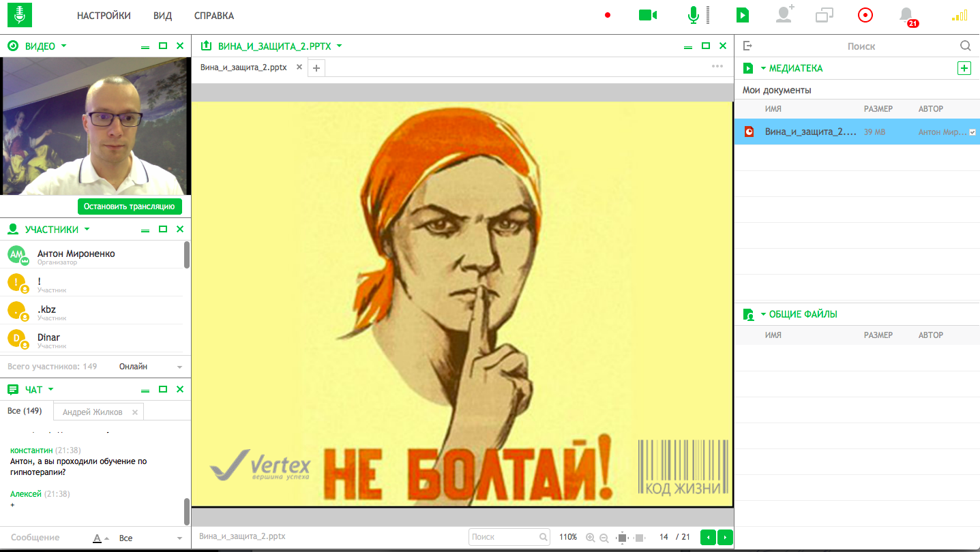Click the presentation search field Поиск
Viewport: 980px width, 552px height.
[x=509, y=537]
